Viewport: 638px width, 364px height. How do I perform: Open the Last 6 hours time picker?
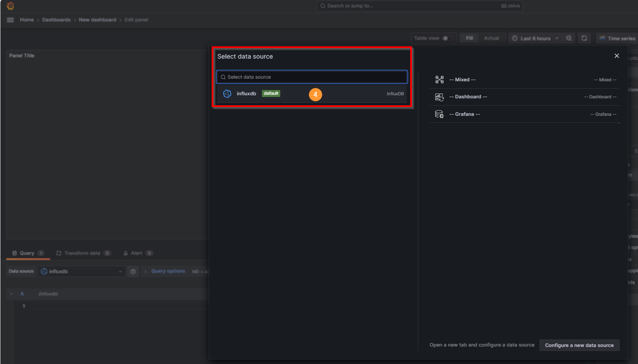point(535,38)
